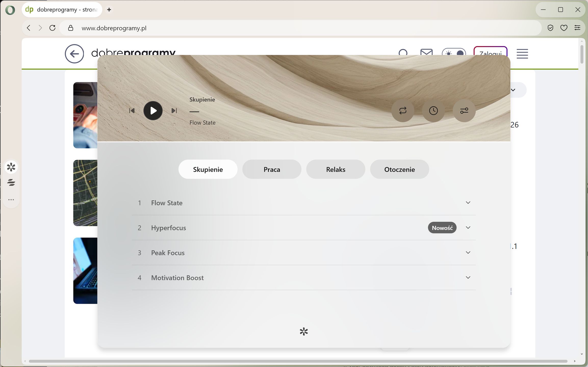Viewport: 588px width, 367px height.
Task: Open the first article thumbnail on the left
Action: click(x=85, y=115)
